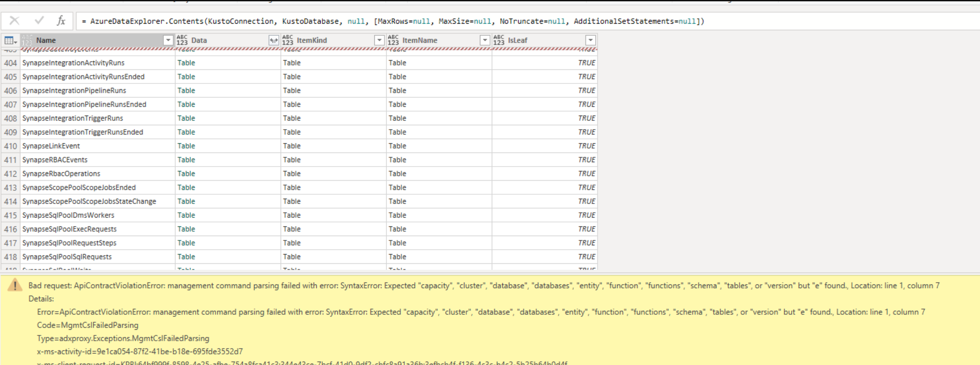980x365 pixels.
Task: Select row number 415
Action: (x=11, y=215)
